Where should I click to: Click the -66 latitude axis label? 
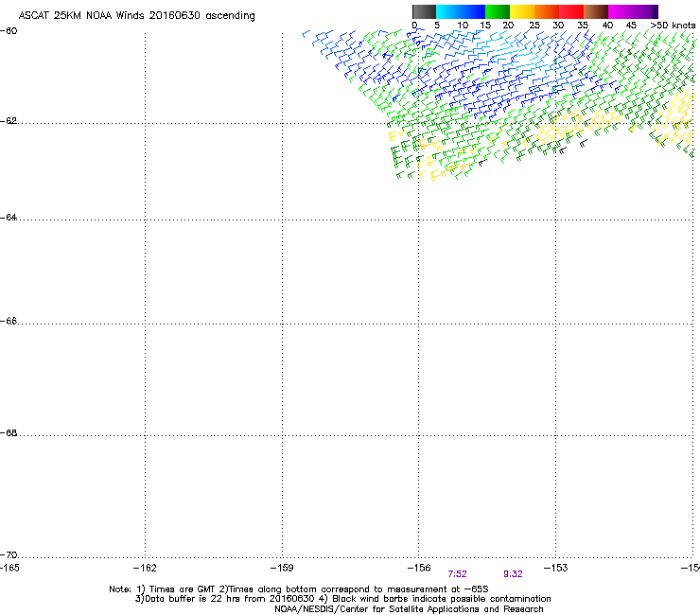click(x=9, y=322)
